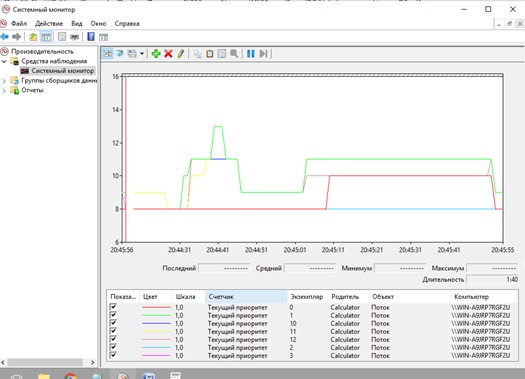Click the Update data step button

[x=263, y=54]
